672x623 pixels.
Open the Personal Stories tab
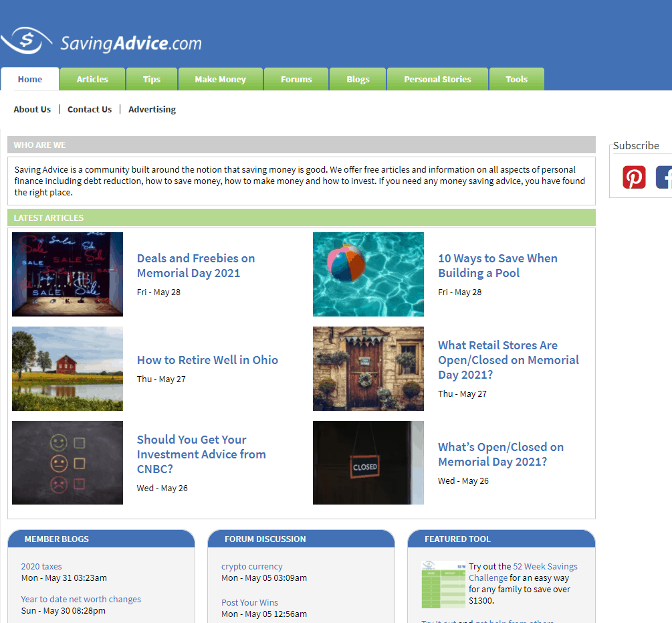pyautogui.click(x=437, y=79)
